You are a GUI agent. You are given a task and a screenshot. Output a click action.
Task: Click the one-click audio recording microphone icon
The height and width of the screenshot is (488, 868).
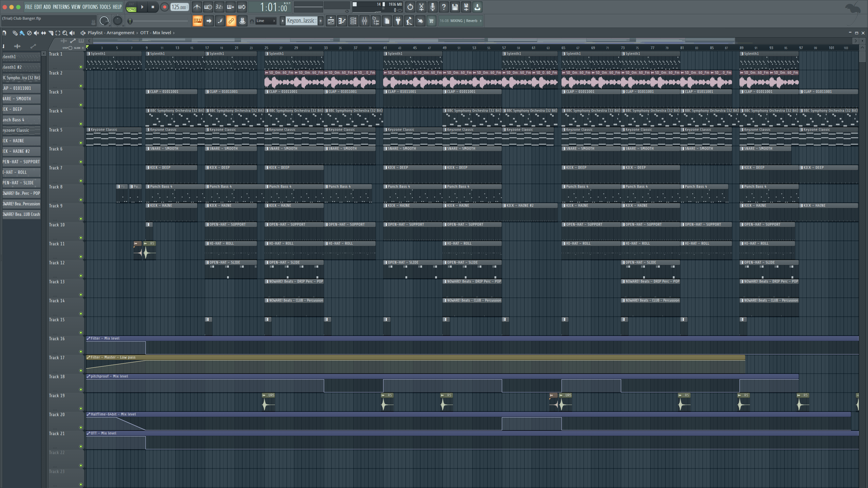tap(432, 7)
